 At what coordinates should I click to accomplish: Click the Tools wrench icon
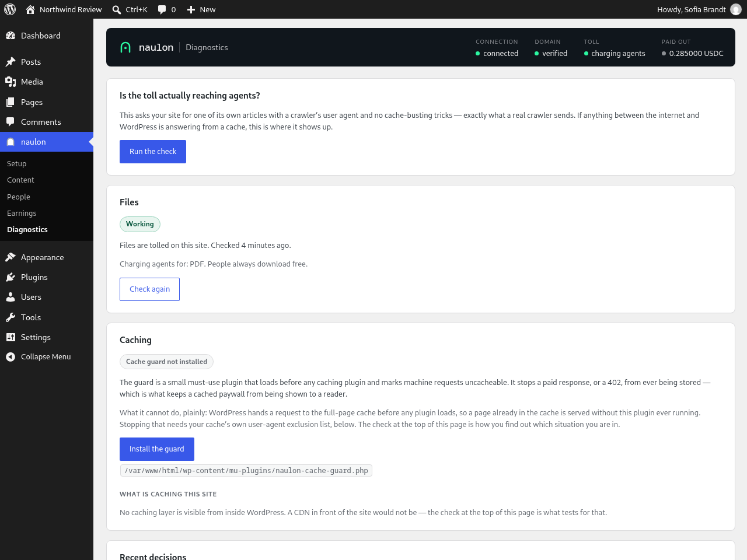click(x=11, y=317)
